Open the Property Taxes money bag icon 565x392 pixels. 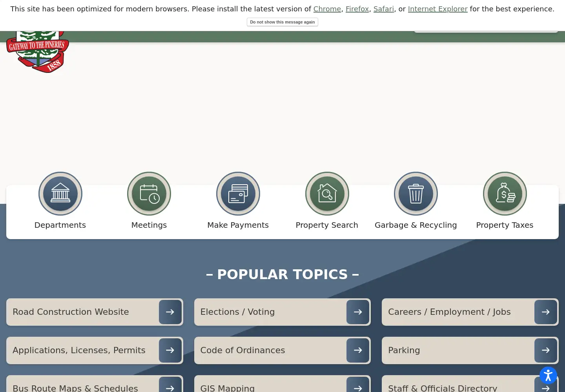pos(505,194)
